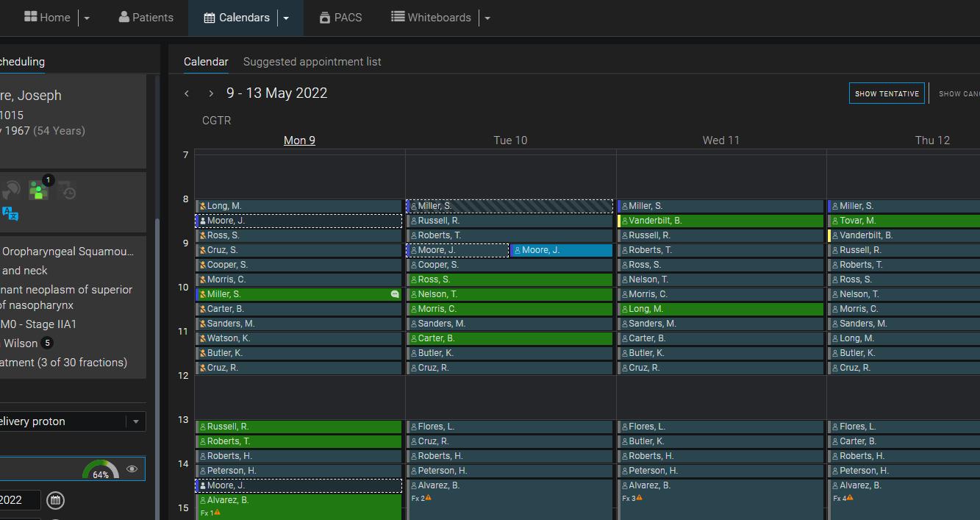
Task: Click the 64% progress gauge
Action: point(101,469)
